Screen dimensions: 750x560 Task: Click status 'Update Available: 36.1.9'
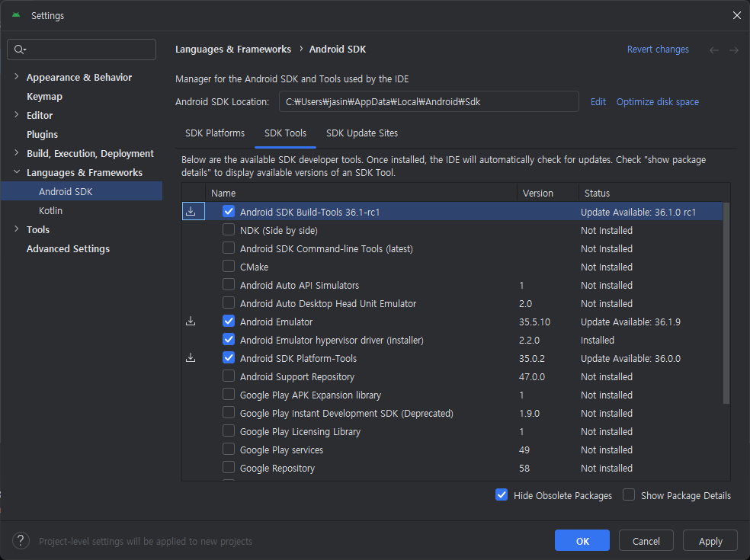point(630,322)
